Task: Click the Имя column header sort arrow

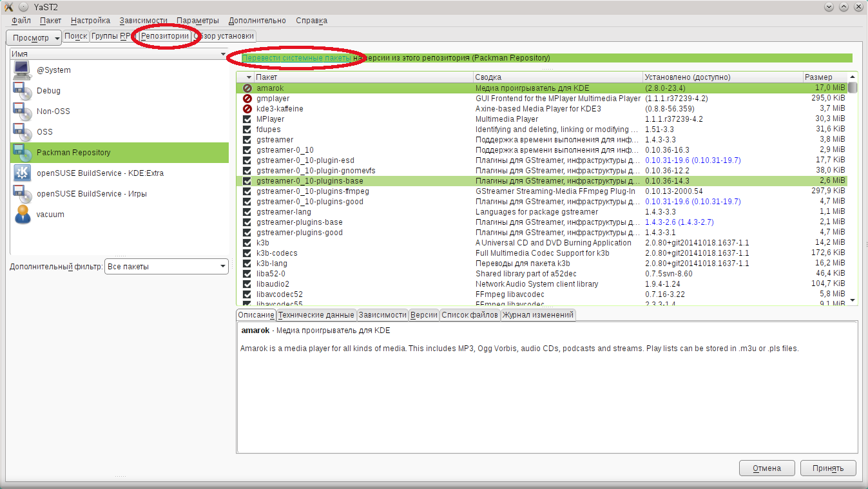Action: [x=224, y=55]
